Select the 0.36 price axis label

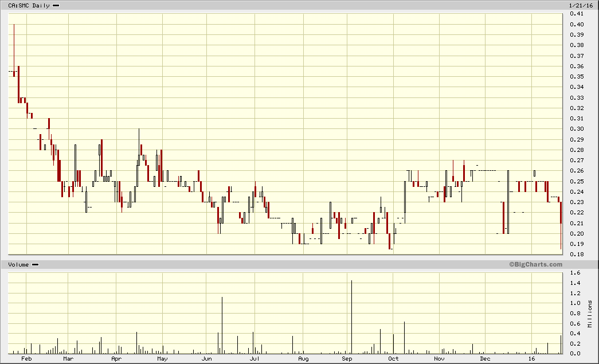click(577, 66)
